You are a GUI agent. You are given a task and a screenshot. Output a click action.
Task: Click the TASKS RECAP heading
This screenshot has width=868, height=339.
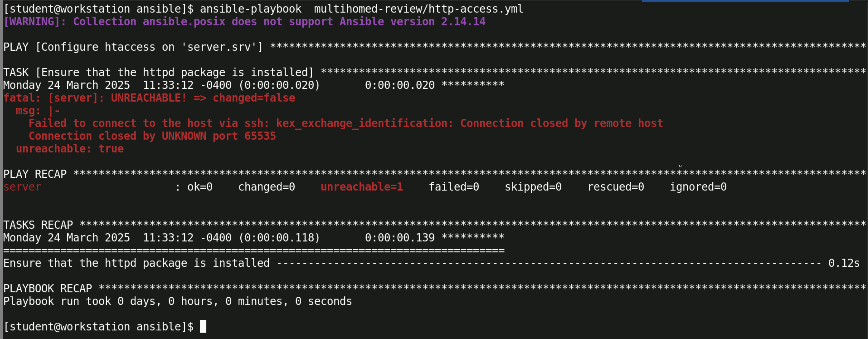point(38,225)
